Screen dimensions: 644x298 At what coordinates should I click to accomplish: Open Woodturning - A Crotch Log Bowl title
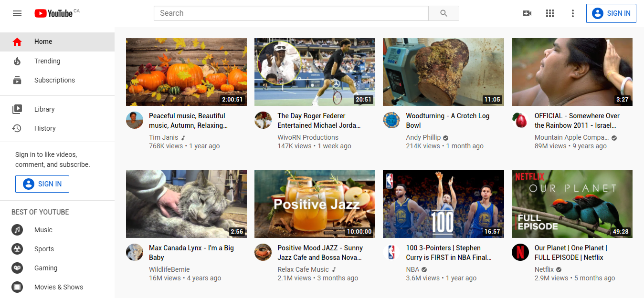pyautogui.click(x=448, y=121)
